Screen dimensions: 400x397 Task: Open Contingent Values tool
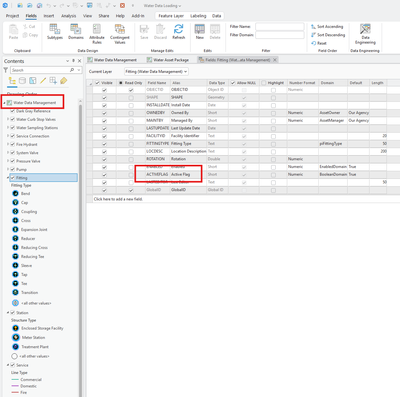point(120,34)
